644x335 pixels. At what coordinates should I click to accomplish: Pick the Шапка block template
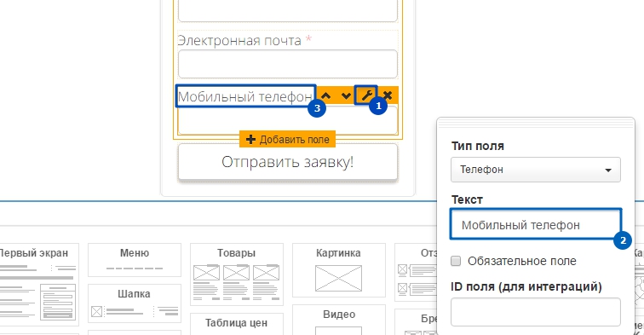(135, 303)
